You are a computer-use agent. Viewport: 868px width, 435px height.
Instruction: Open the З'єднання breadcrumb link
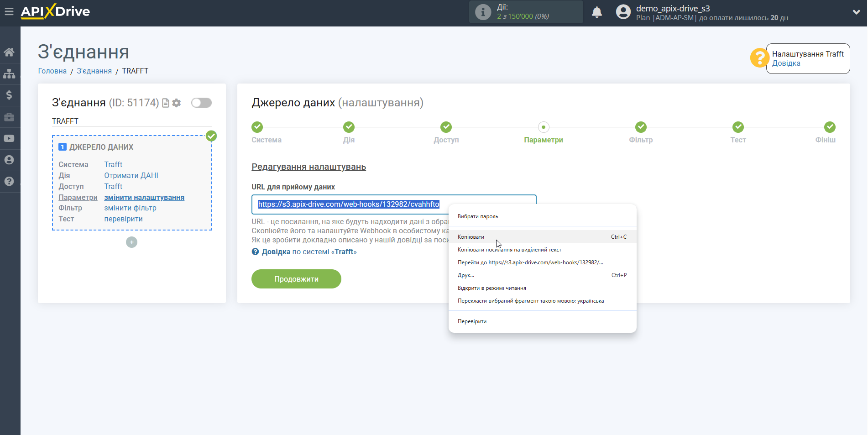[94, 71]
